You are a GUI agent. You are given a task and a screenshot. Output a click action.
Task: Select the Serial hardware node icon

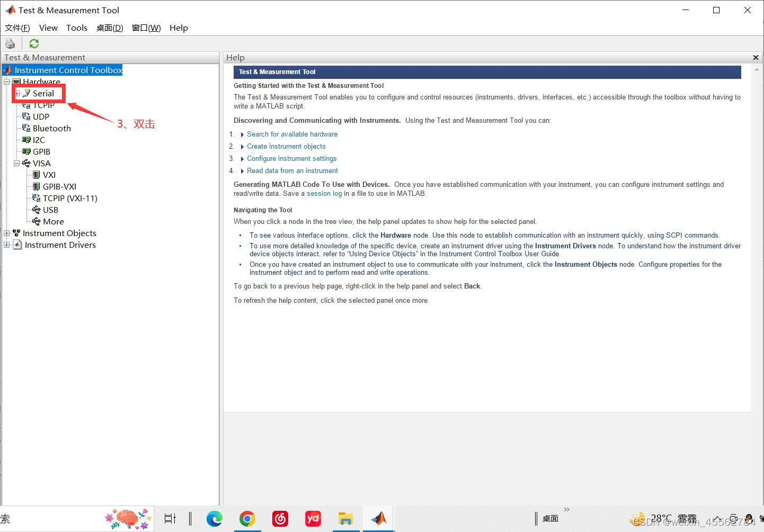(x=26, y=93)
